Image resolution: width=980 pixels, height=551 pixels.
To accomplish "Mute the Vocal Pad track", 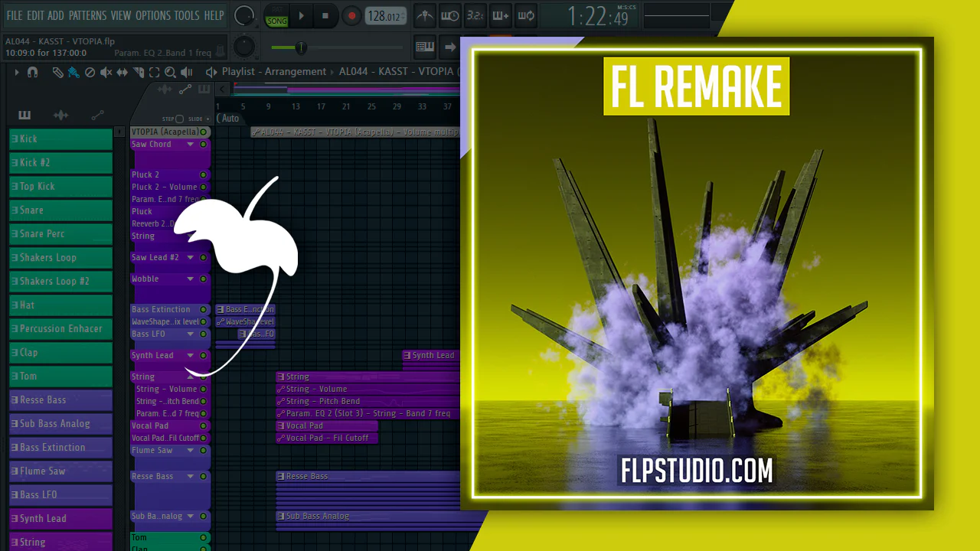I will (204, 425).
